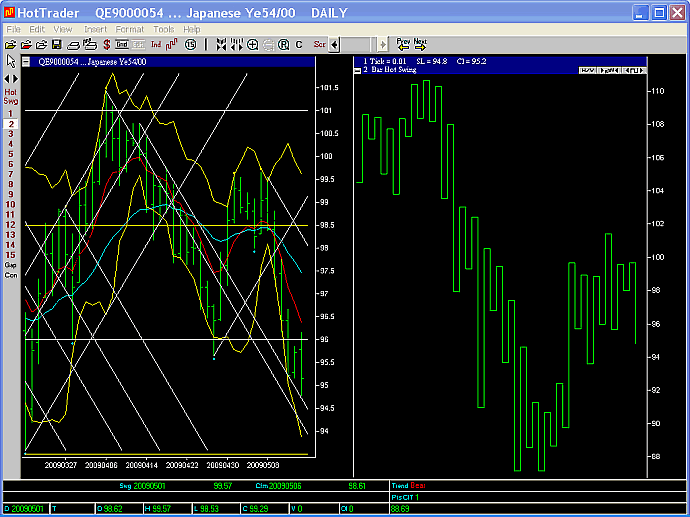
Task: Select swing level 15 in the sidebar
Action: [11, 255]
